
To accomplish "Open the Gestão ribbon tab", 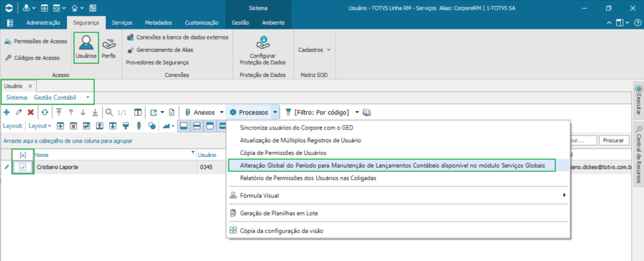I will click(240, 23).
